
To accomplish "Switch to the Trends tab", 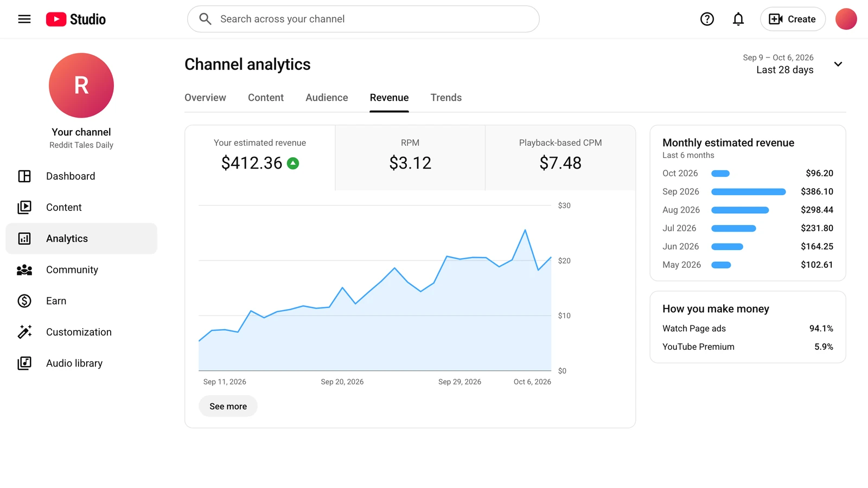I will point(446,98).
